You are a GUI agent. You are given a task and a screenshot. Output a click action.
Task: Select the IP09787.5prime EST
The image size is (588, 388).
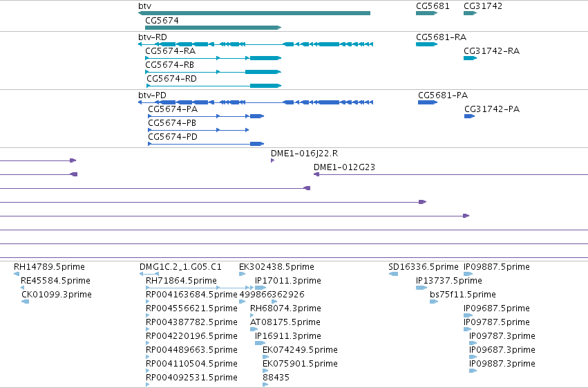pos(468,329)
